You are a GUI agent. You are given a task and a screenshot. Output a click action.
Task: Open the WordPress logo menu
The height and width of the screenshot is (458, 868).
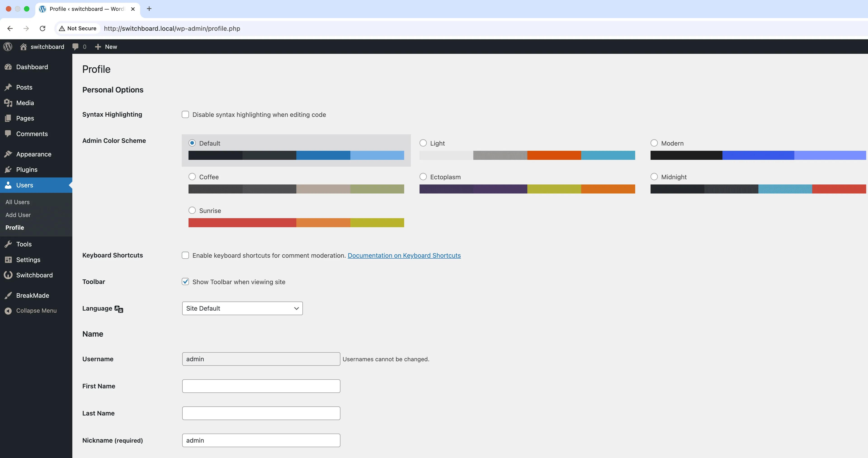[7, 47]
